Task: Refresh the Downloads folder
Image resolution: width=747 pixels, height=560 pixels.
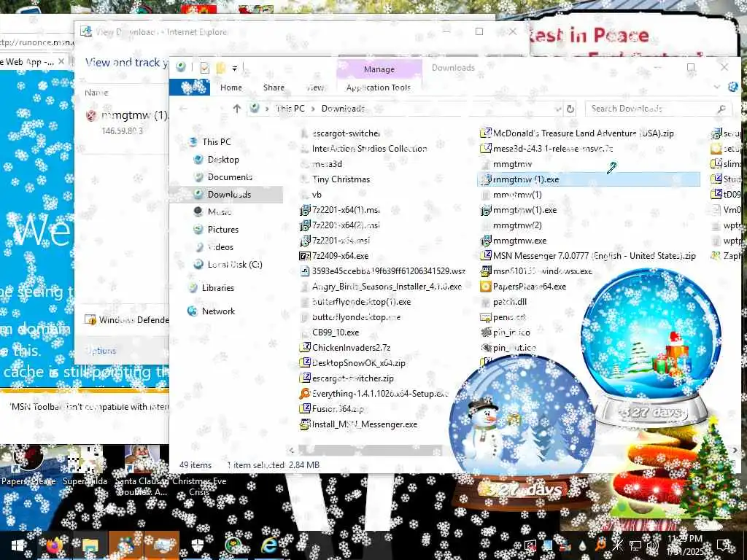Action: [570, 109]
